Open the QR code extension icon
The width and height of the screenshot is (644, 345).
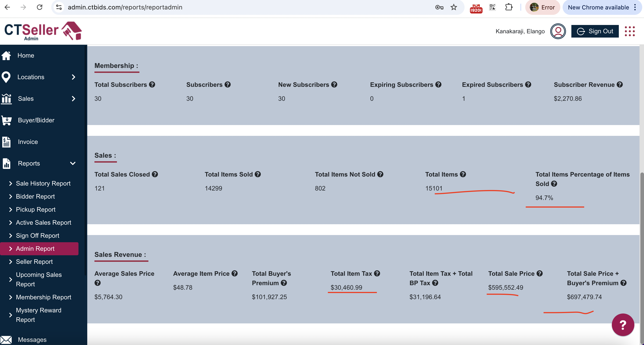point(492,7)
